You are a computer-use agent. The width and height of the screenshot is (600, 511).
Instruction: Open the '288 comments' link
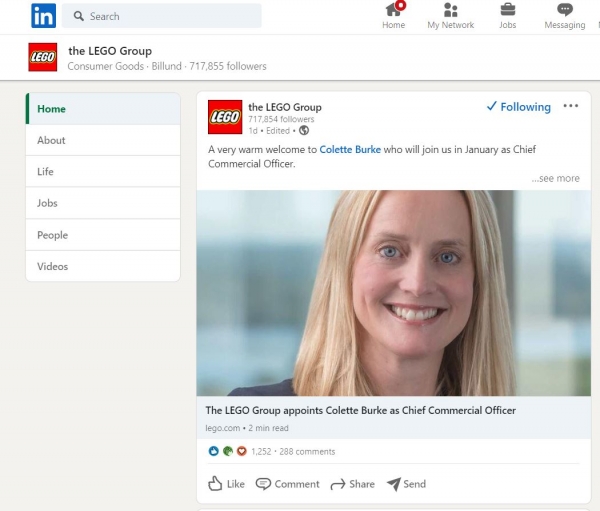(x=307, y=452)
